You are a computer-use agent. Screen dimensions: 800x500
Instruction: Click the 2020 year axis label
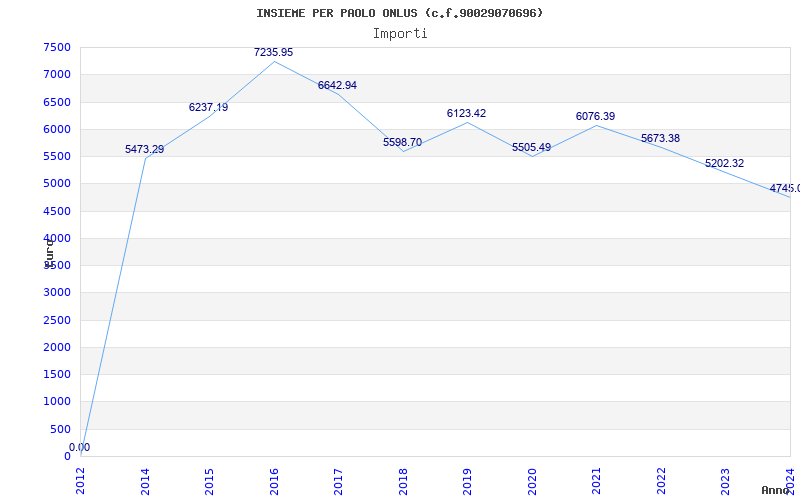[x=532, y=481]
